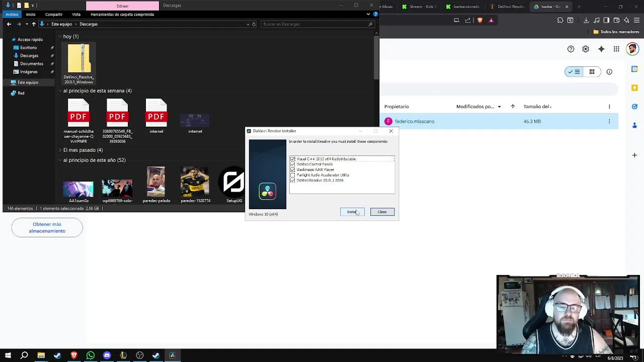Go up one folder level in Explorer

coord(34,24)
